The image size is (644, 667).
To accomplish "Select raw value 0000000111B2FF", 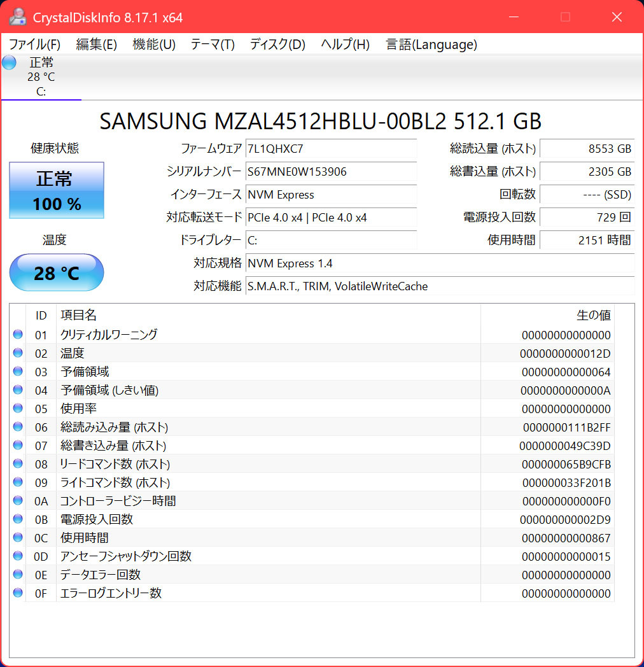I will [x=566, y=428].
